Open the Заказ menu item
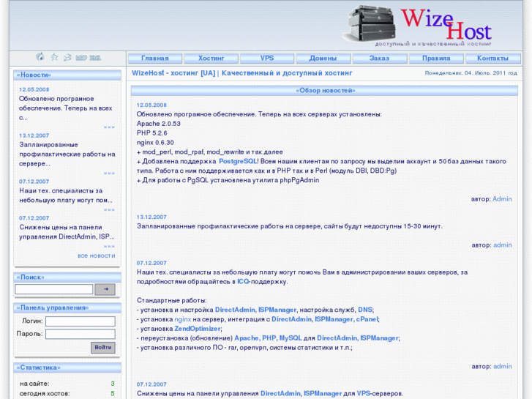Image resolution: width=532 pixels, height=399 pixels. 379,59
